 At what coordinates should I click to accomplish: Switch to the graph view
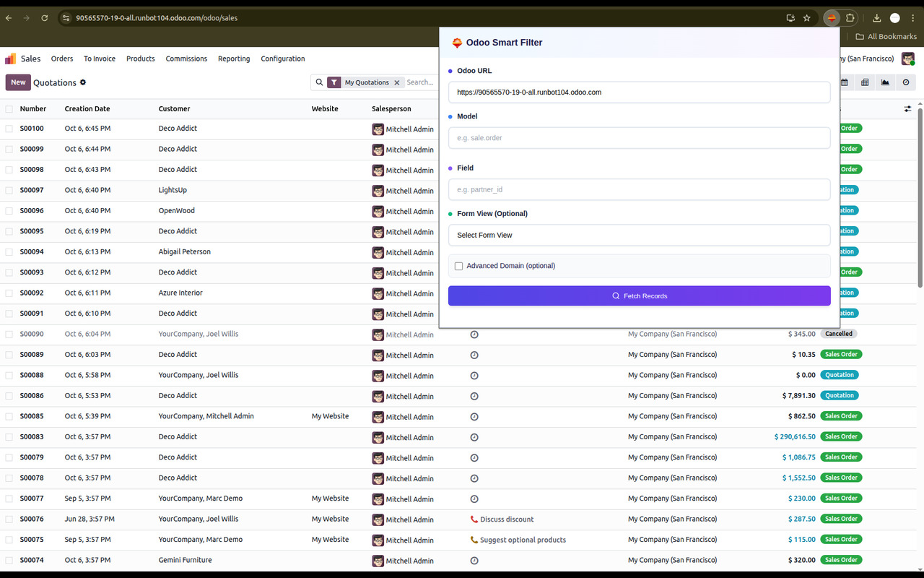click(885, 82)
